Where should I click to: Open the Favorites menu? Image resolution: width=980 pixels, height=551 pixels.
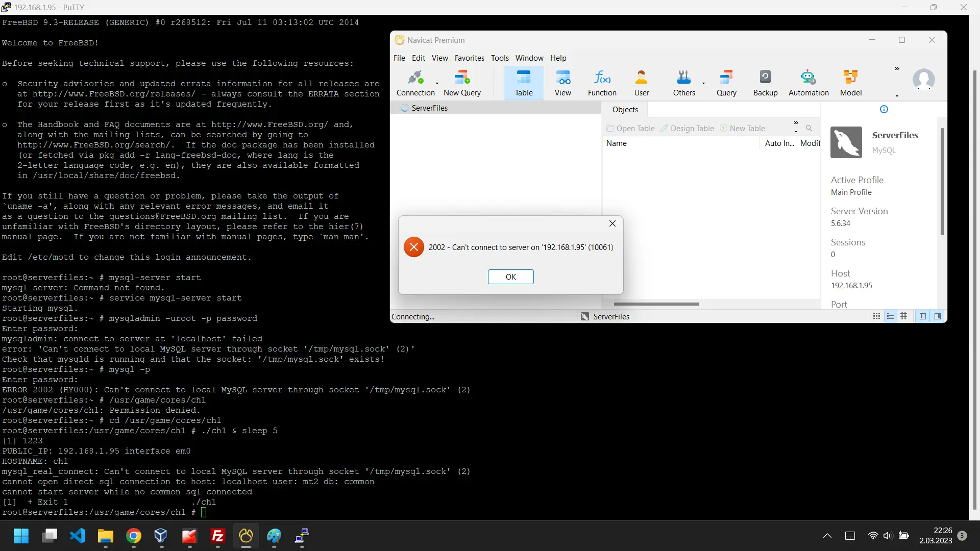coord(469,58)
